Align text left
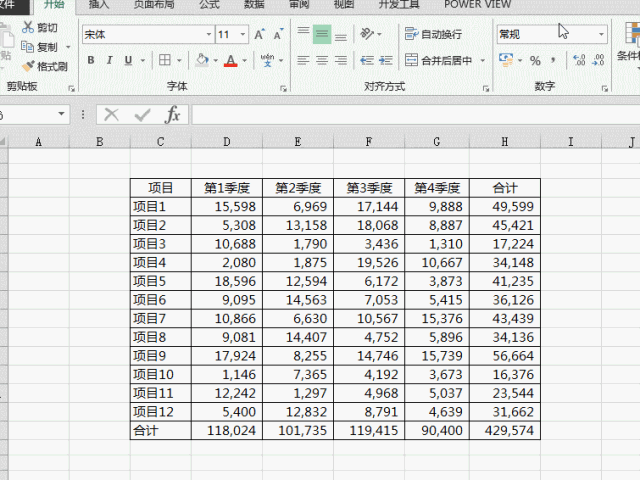 coord(303,60)
